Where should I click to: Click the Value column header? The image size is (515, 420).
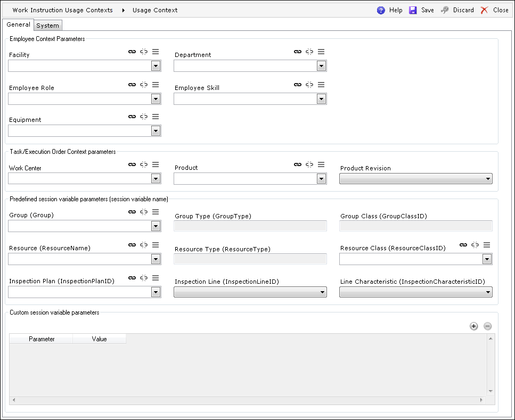(x=99, y=339)
